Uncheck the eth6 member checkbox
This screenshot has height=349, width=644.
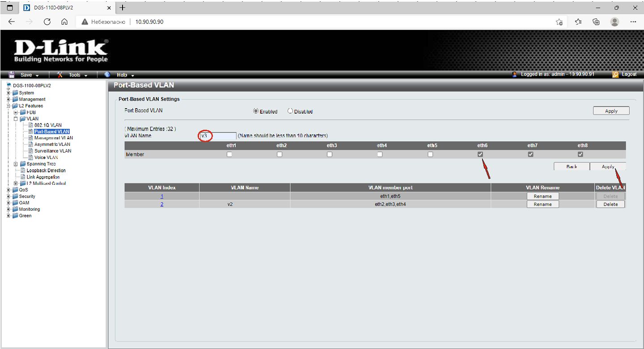tap(480, 154)
